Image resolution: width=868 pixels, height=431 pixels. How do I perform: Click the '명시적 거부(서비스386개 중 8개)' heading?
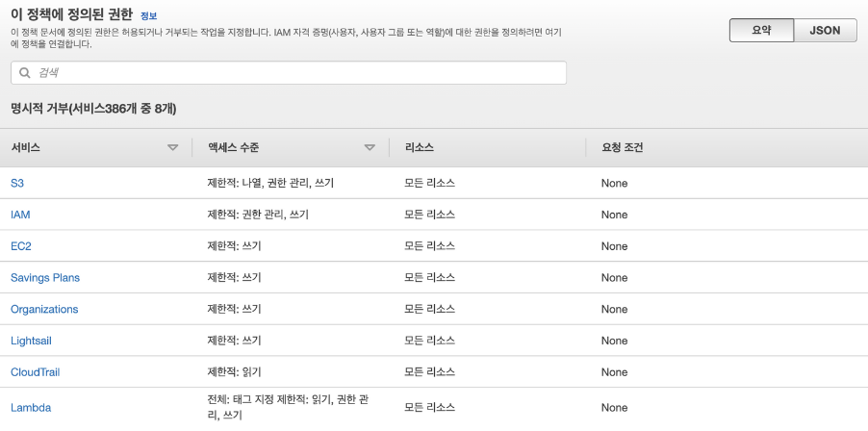[x=93, y=109]
